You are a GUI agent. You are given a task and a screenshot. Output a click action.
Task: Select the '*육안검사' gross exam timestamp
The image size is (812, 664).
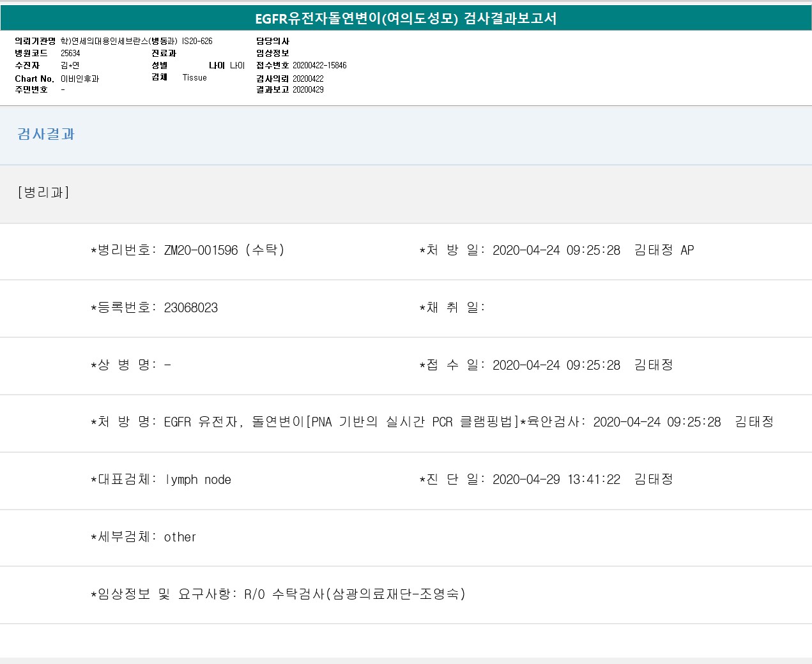[x=684, y=422]
